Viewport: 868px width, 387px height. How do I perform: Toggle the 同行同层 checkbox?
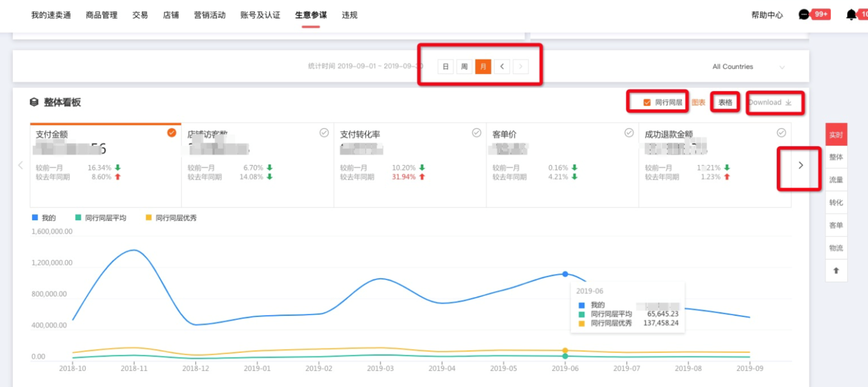click(647, 102)
